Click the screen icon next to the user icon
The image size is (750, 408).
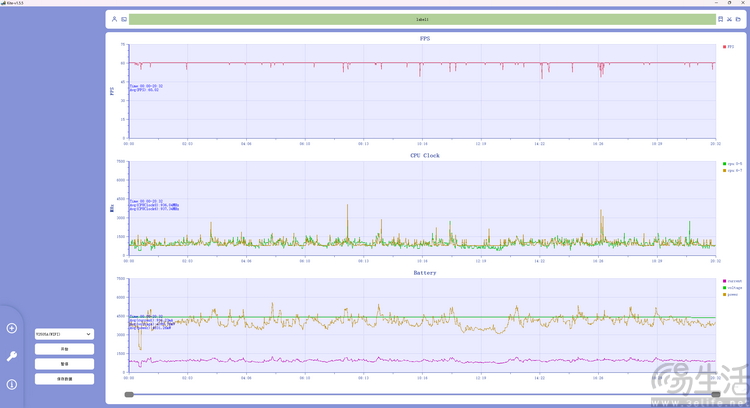[124, 19]
